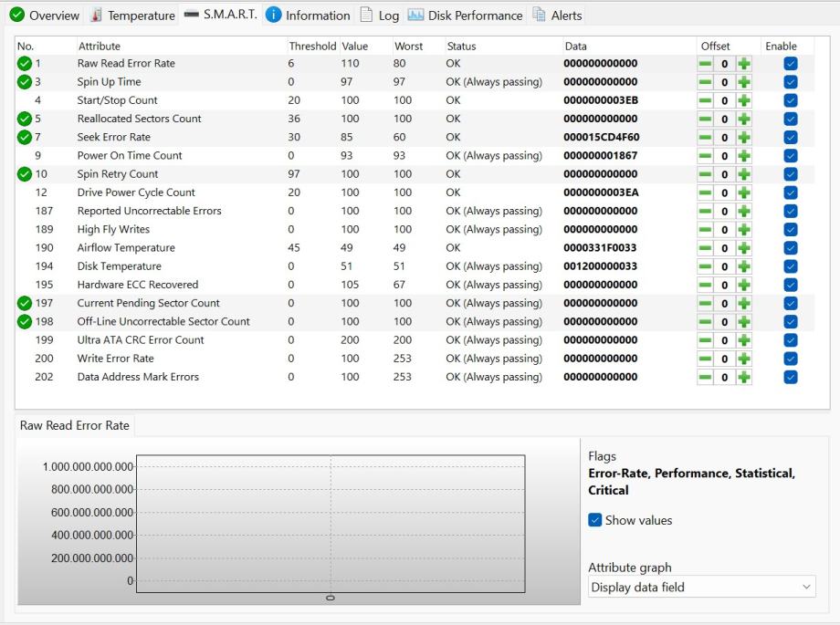840x625 pixels.
Task: Increase offset for Power On Time Count
Action: [x=743, y=156]
